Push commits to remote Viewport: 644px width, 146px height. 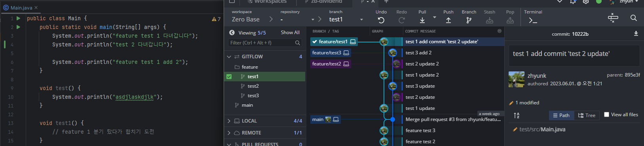coord(448,17)
